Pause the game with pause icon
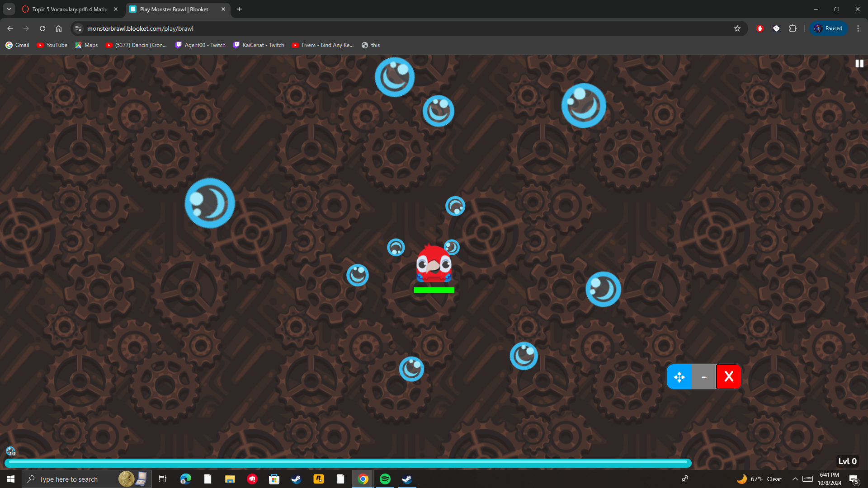Image resolution: width=868 pixels, height=488 pixels. (x=859, y=64)
